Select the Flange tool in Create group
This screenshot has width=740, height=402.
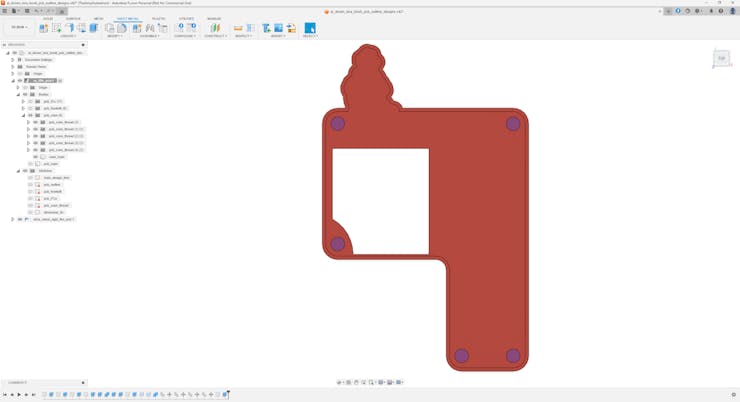click(x=69, y=28)
